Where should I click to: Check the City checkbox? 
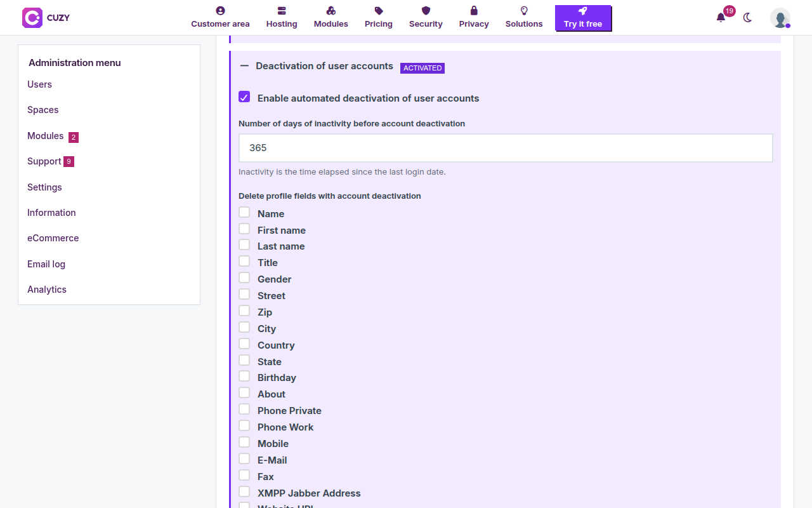(x=244, y=327)
